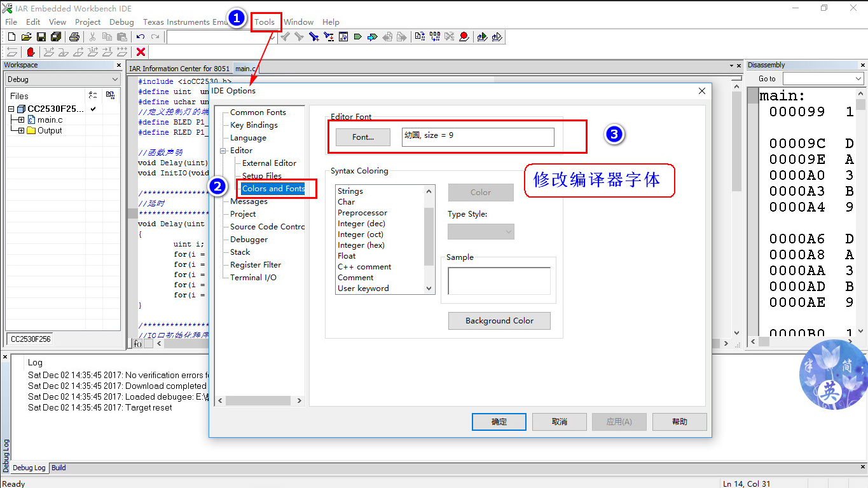Select Strings in the Syntax Coloring list
The width and height of the screenshot is (868, 488).
[351, 191]
